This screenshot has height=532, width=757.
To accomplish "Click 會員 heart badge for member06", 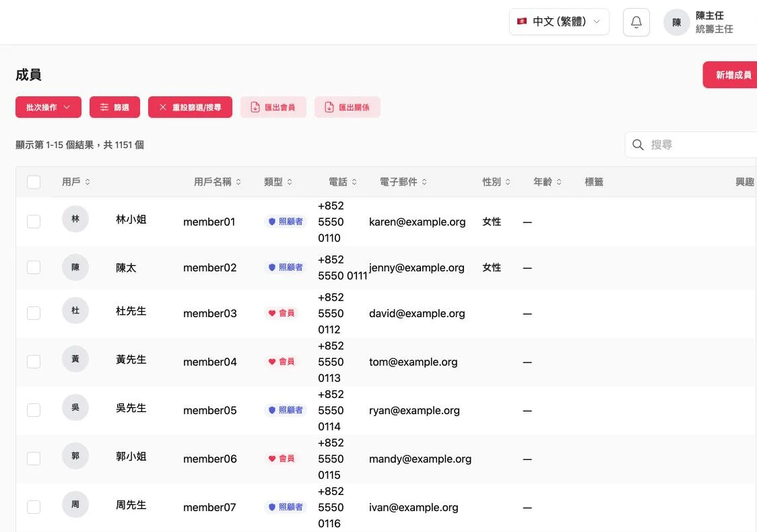I will pos(282,459).
